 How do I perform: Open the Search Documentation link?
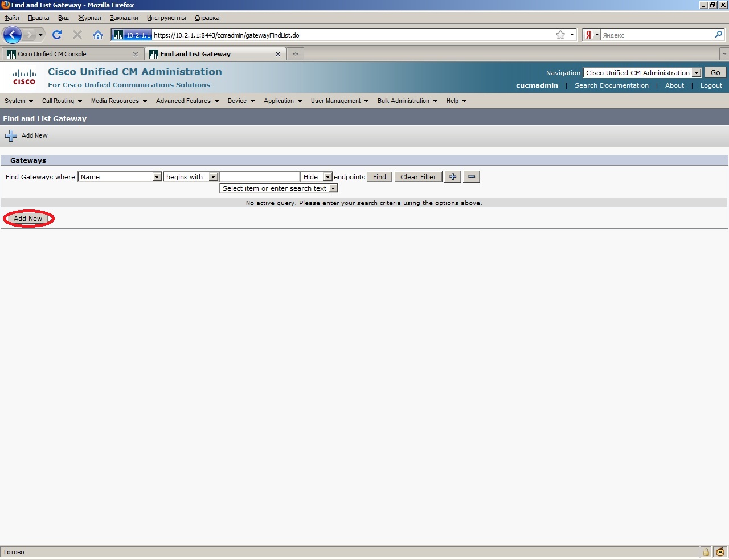coord(612,85)
